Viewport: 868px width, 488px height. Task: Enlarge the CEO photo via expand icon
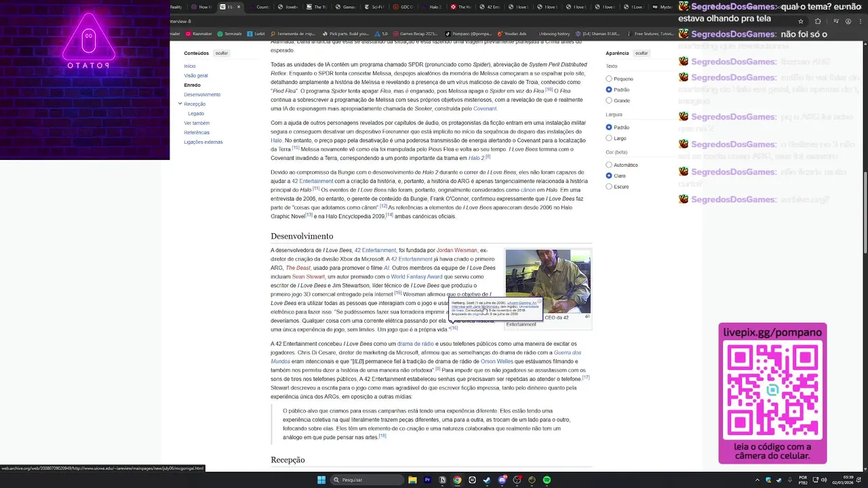click(587, 317)
